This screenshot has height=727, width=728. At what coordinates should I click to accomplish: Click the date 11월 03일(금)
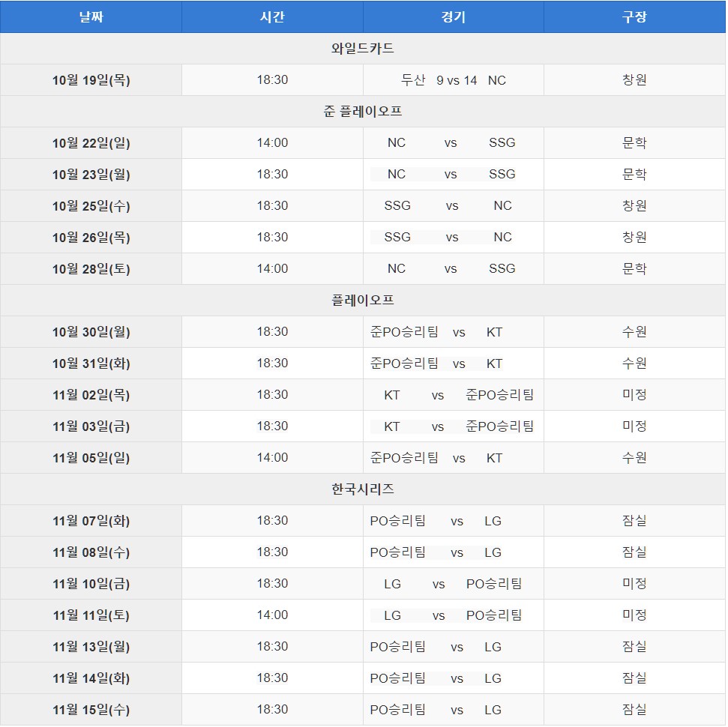(x=91, y=426)
